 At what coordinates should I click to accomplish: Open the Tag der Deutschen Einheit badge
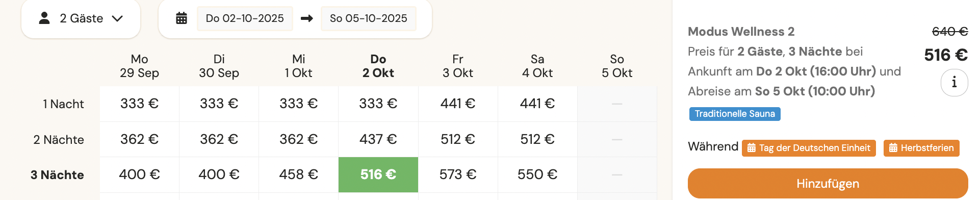[x=809, y=148]
